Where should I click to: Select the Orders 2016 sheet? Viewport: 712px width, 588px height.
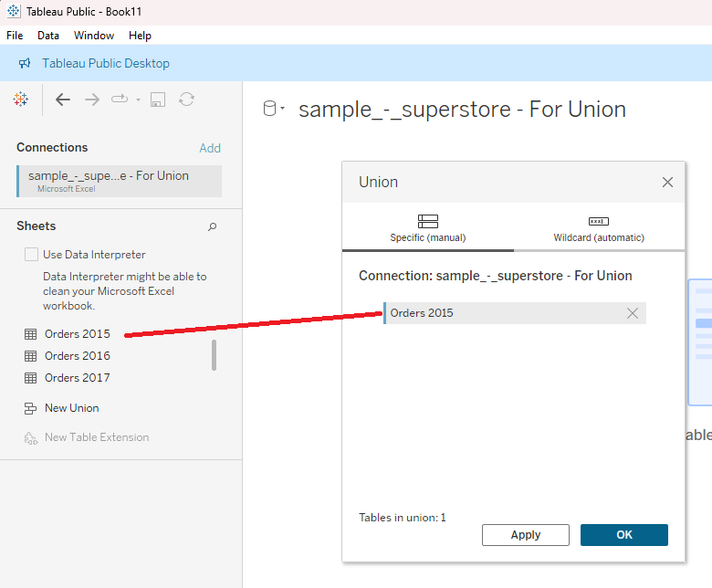(77, 356)
